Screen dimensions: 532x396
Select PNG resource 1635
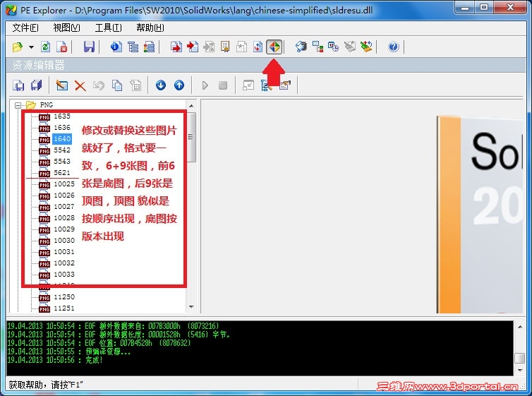[62, 116]
